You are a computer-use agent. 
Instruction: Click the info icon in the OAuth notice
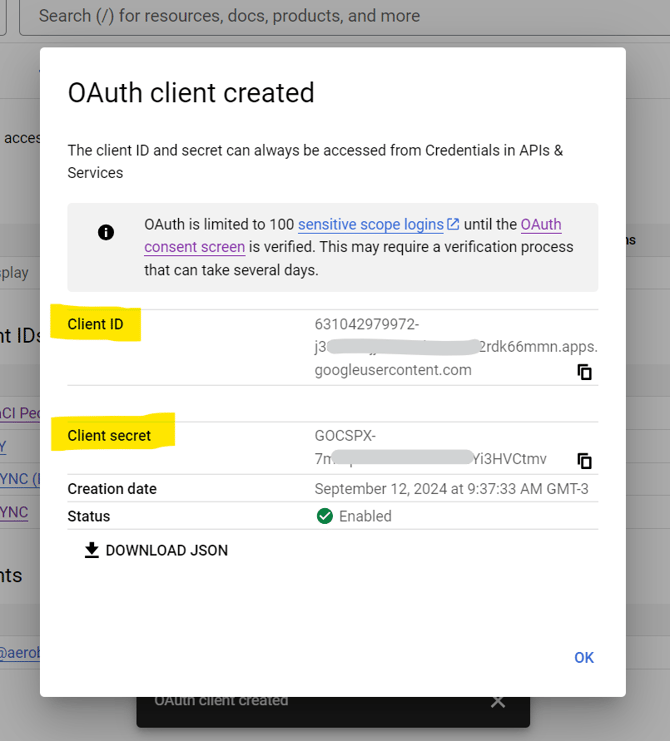(x=106, y=233)
